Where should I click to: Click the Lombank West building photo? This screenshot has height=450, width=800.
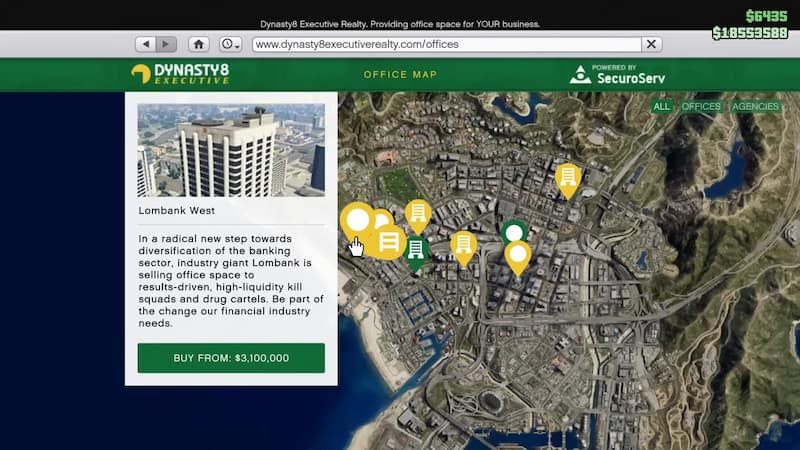tap(231, 151)
